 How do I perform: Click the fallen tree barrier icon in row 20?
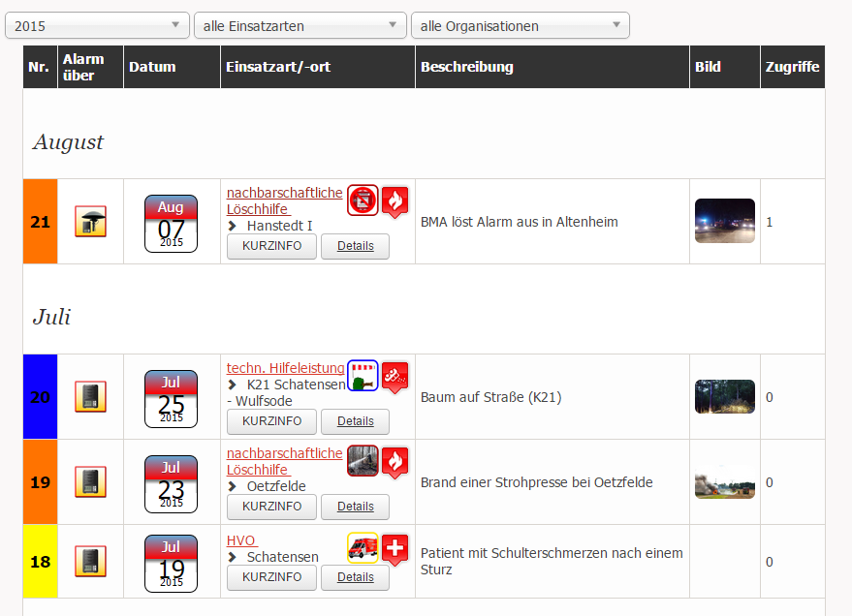click(363, 375)
